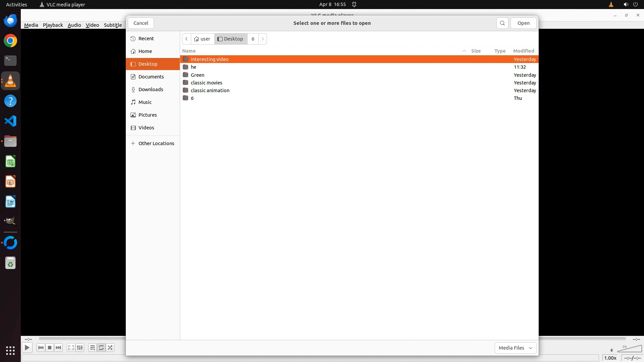This screenshot has width=644, height=362.
Task: Click the Stop playback icon
Action: pos(50,348)
